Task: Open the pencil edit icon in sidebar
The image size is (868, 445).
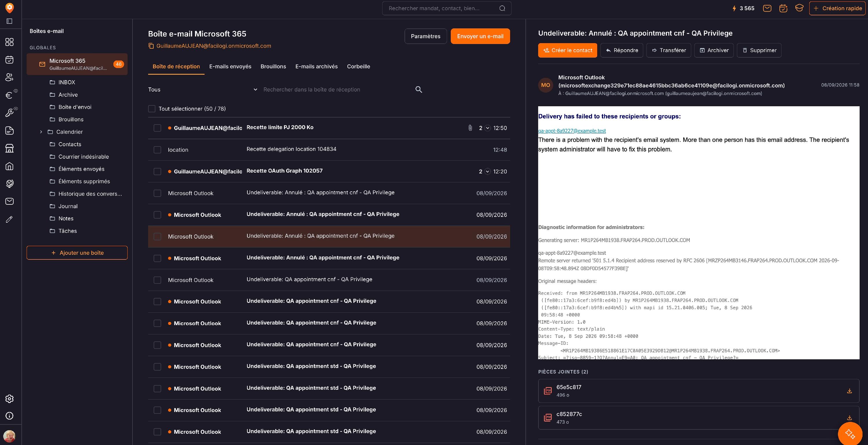Action: click(x=10, y=219)
